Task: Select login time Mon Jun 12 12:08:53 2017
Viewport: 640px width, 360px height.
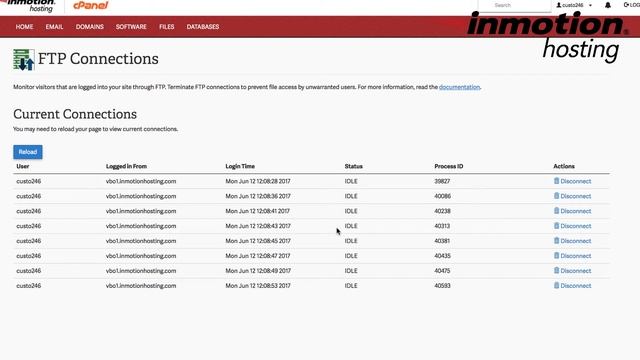Action: [x=258, y=286]
